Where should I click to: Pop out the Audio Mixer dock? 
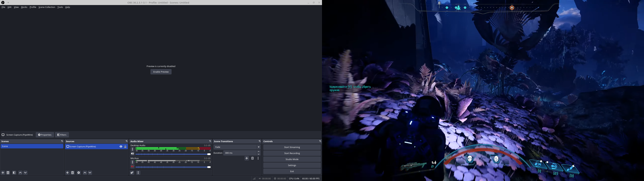point(210,141)
